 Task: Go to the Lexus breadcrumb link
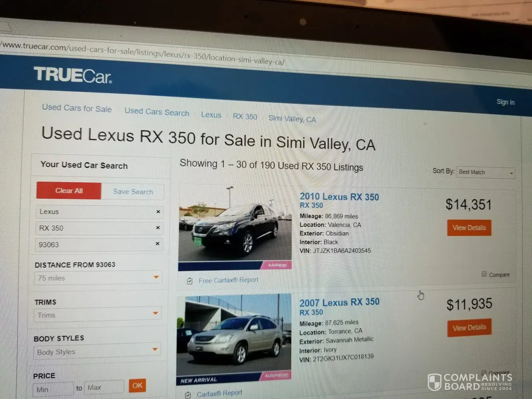point(211,115)
